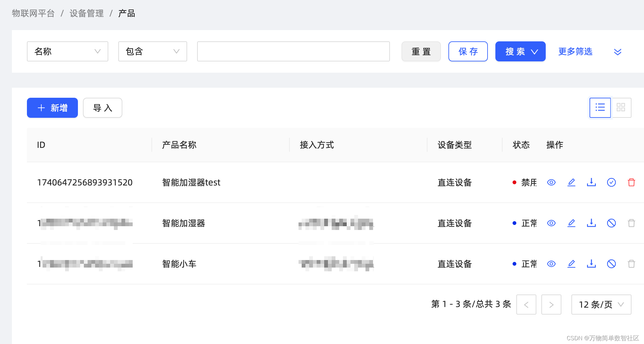
Task: Open the 搜索 button dropdown arrow
Action: point(534,52)
